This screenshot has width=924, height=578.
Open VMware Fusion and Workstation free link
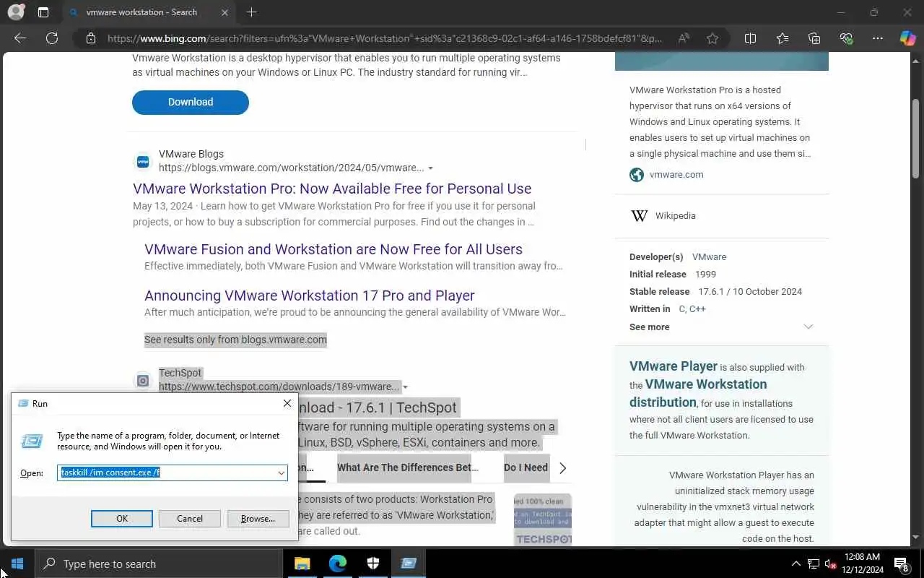tap(334, 249)
